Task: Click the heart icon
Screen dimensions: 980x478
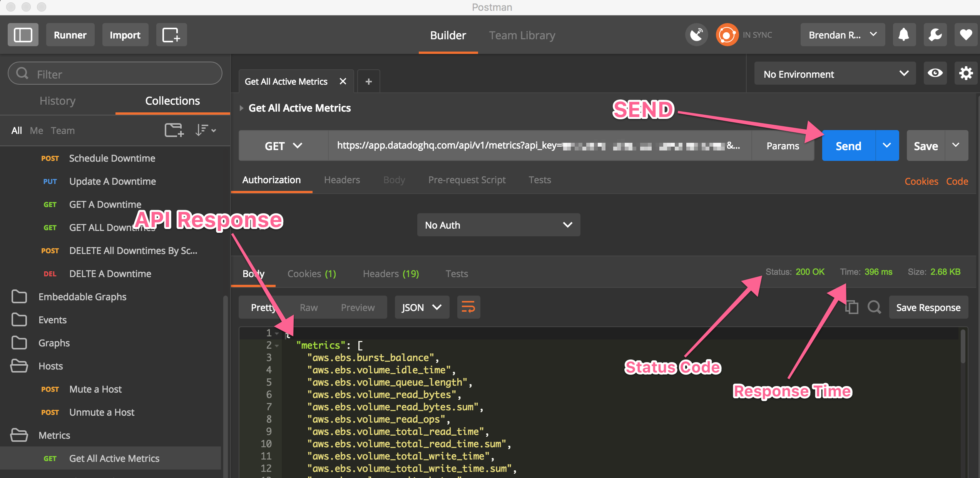Action: pos(966,35)
